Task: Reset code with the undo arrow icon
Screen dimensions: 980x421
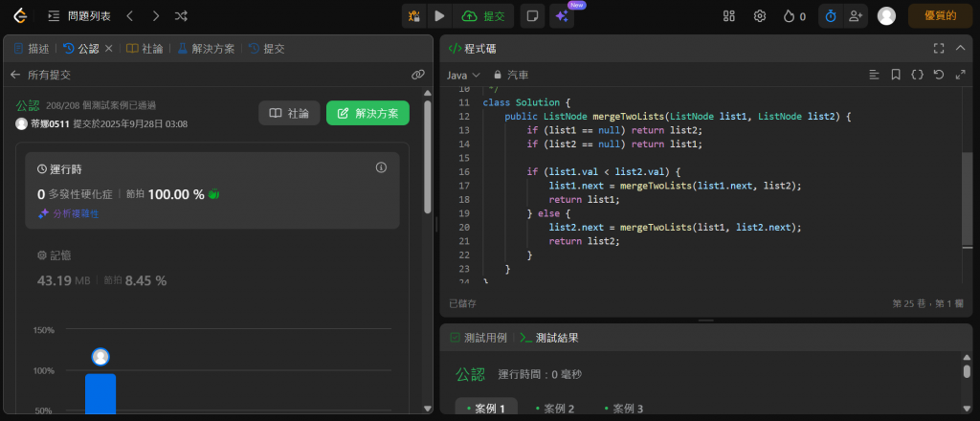Action: tap(939, 75)
